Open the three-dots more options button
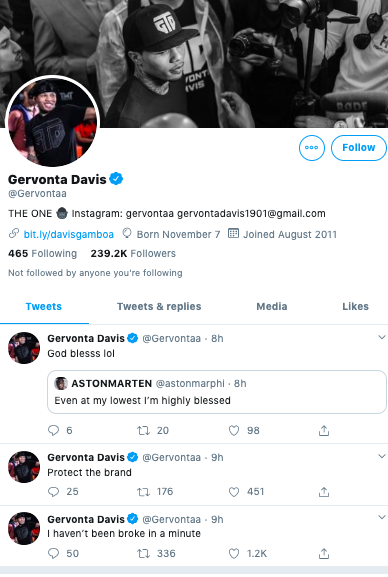The height and width of the screenshot is (577, 388). 312,148
